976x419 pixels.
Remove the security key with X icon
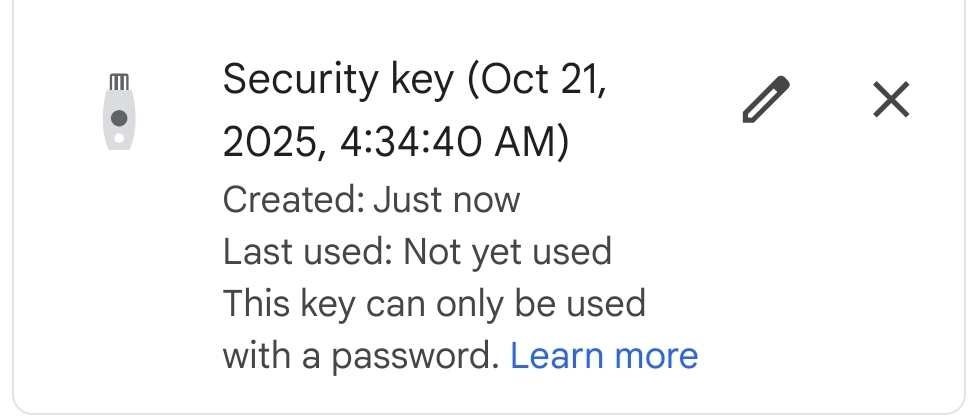point(890,100)
